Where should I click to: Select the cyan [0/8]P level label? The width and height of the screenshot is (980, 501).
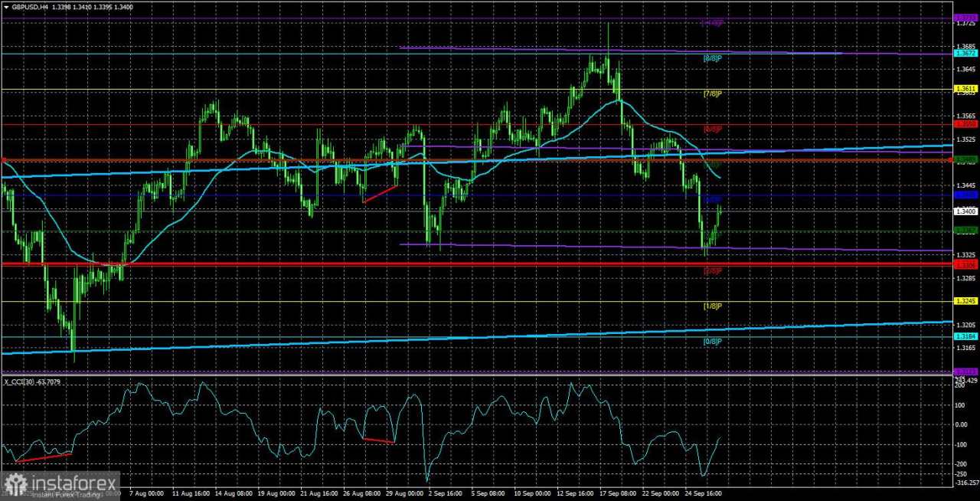(713, 341)
